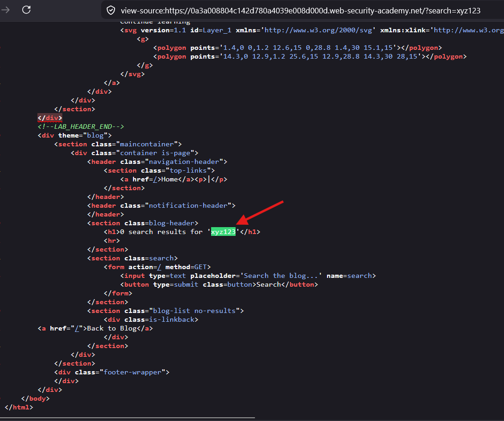
Task: Click the red-underlined </div> error tag
Action: point(50,118)
